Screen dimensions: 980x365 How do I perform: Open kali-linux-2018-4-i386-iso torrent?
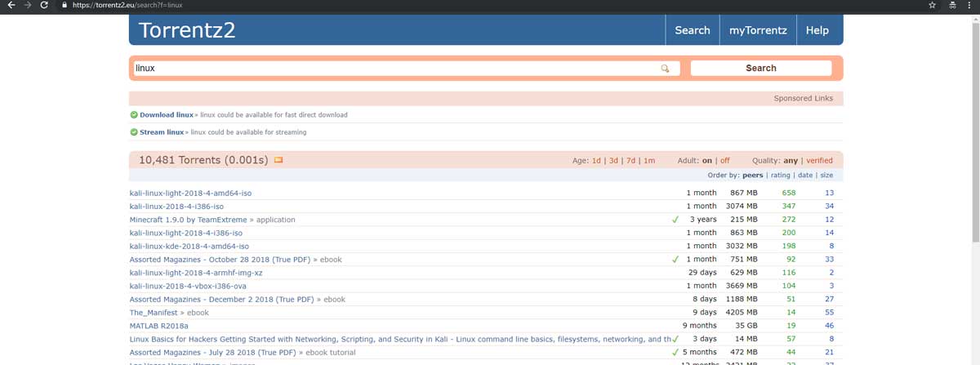point(176,207)
